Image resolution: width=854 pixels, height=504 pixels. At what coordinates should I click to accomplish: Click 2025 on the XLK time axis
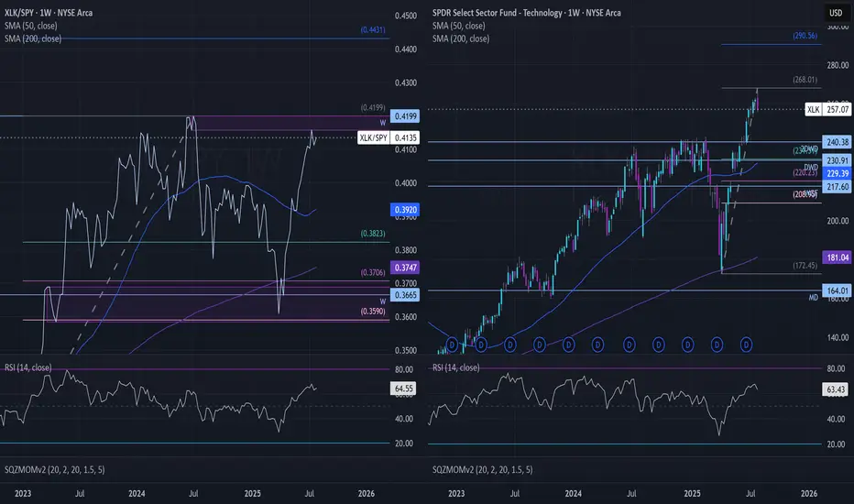click(692, 494)
